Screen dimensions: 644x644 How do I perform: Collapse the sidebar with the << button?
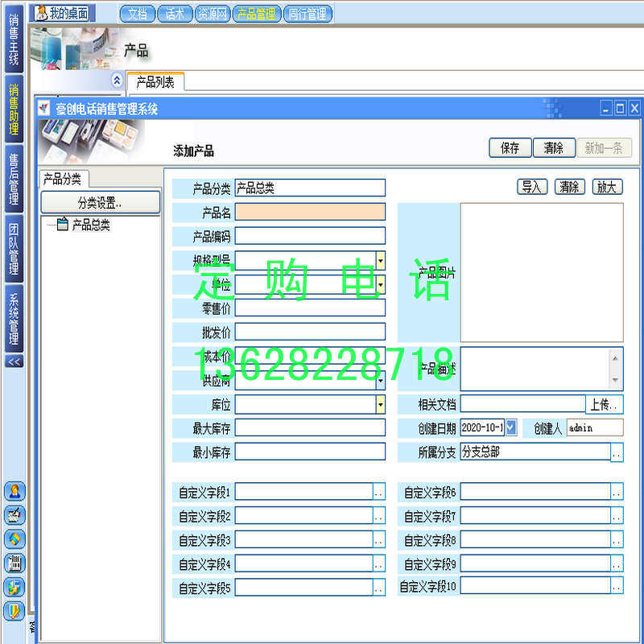[x=14, y=361]
